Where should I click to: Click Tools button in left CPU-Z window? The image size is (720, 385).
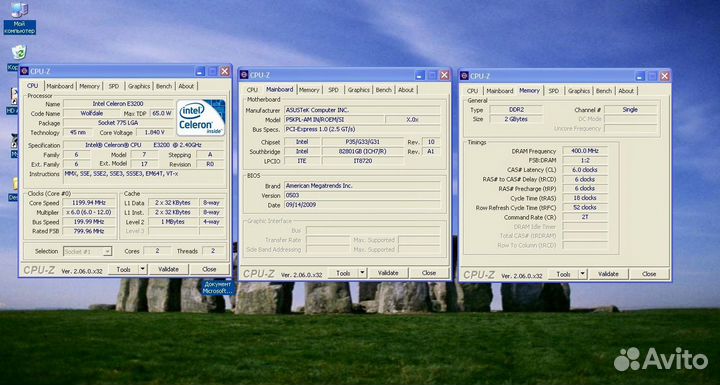(x=124, y=270)
